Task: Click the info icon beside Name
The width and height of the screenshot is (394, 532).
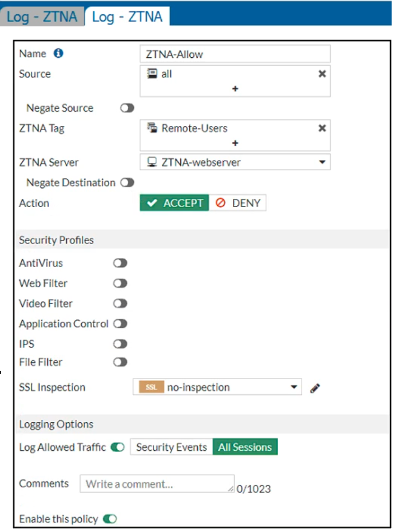Action: point(59,54)
